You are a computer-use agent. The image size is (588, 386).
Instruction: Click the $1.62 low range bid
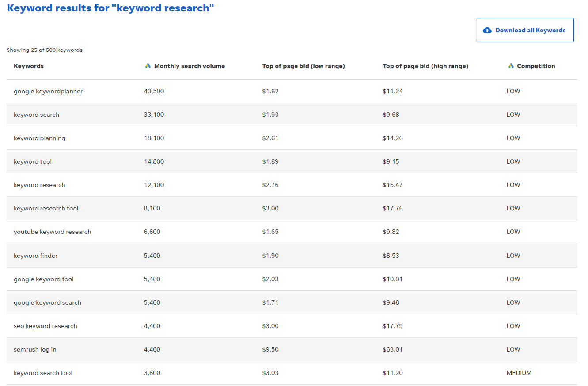point(270,91)
